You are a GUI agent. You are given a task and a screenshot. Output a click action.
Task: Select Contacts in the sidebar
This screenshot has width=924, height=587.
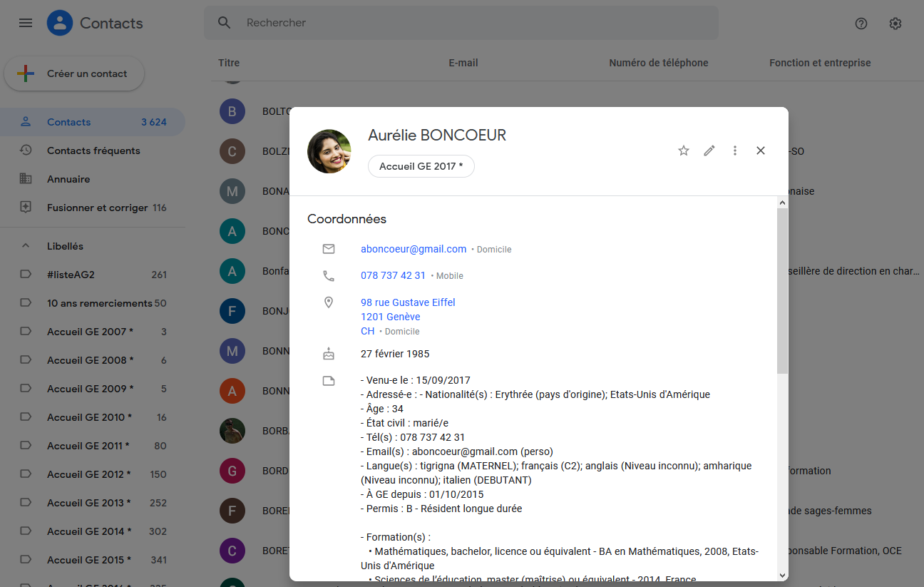click(x=93, y=122)
